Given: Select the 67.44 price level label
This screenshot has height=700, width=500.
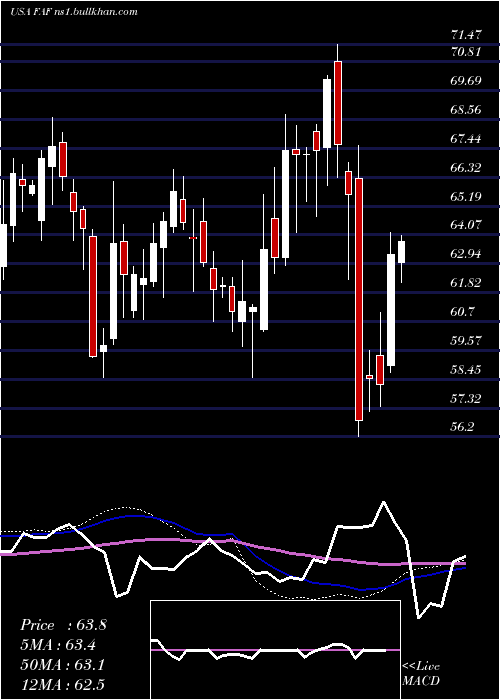Looking at the screenshot, I should pyautogui.click(x=467, y=139).
